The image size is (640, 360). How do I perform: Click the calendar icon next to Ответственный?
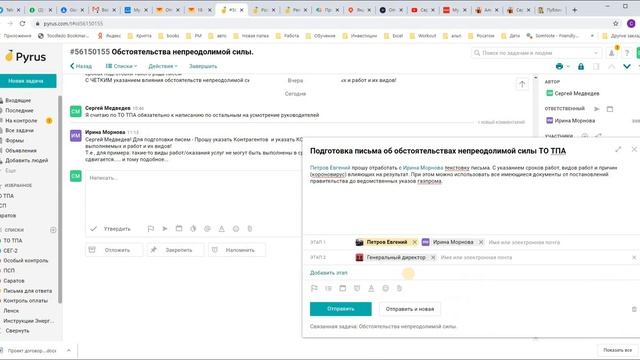[x=610, y=109]
